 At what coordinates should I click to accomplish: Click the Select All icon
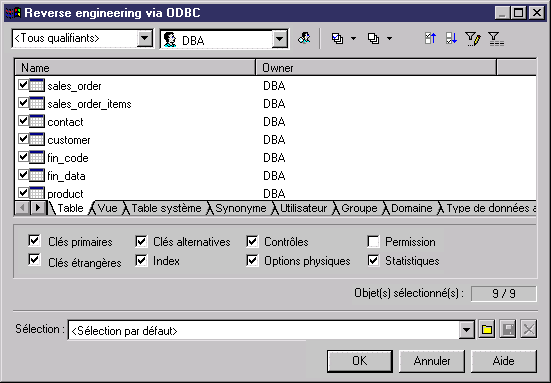337,38
